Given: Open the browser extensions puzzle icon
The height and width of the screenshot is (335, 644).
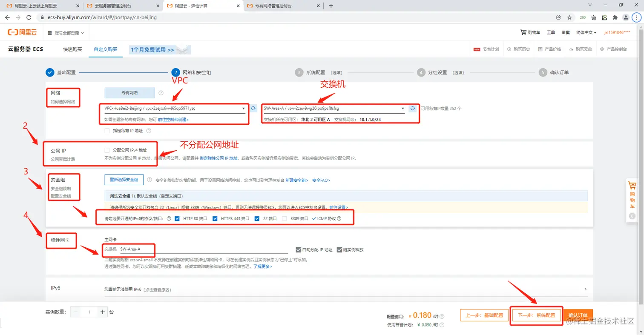Looking at the screenshot, I should click(x=615, y=17).
